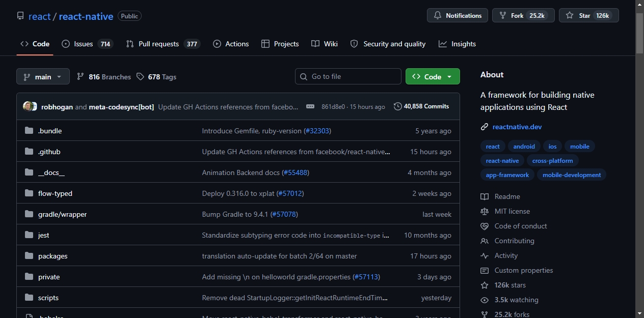
Task: Click meta-codesync[bot] author name
Action: 121,107
